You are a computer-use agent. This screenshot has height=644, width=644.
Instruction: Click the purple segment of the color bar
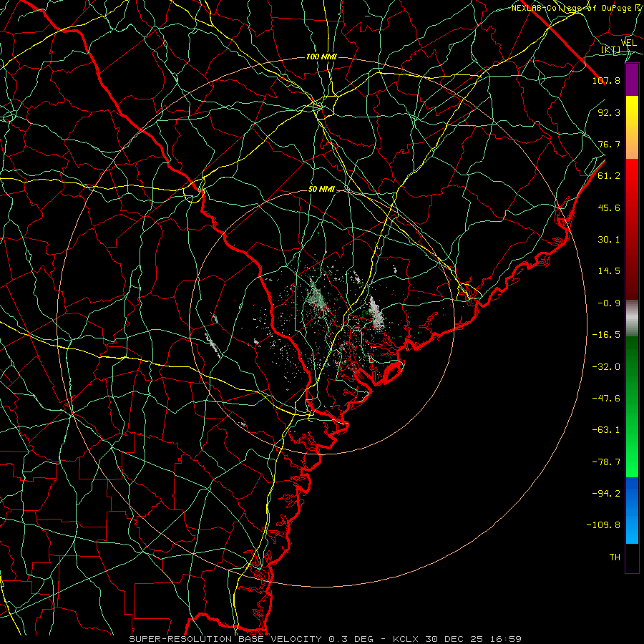pyautogui.click(x=632, y=79)
